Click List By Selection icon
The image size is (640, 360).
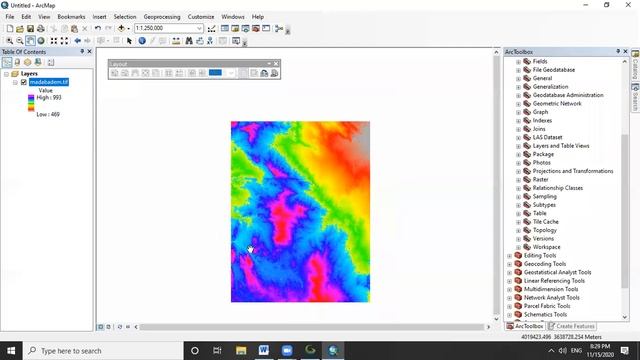click(38, 62)
